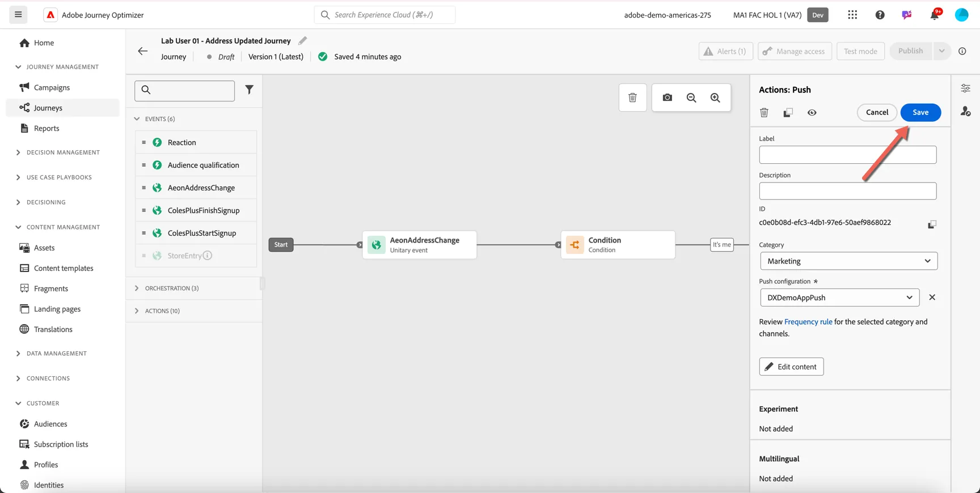Click the Label input field

847,155
